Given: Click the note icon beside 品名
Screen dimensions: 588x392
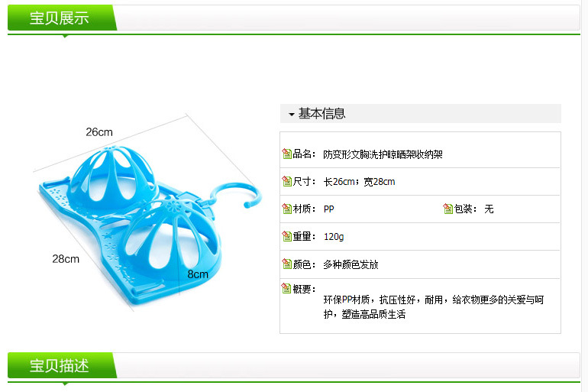Looking at the screenshot, I should click(286, 154).
